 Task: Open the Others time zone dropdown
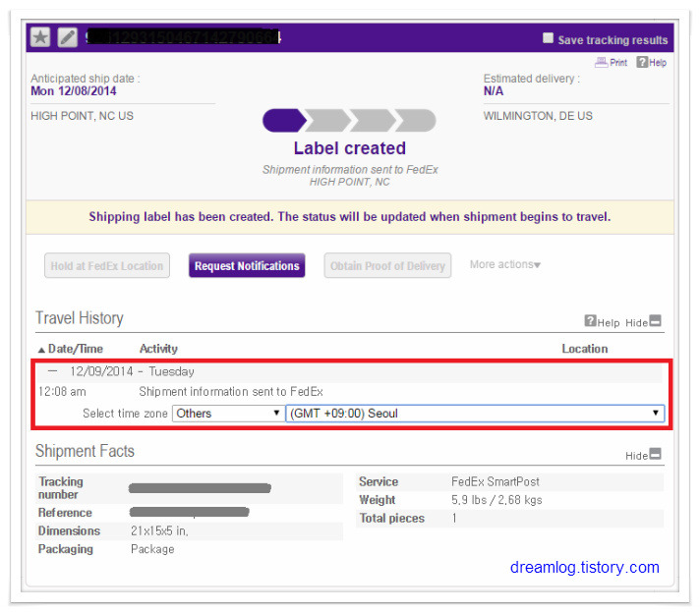[x=228, y=414]
